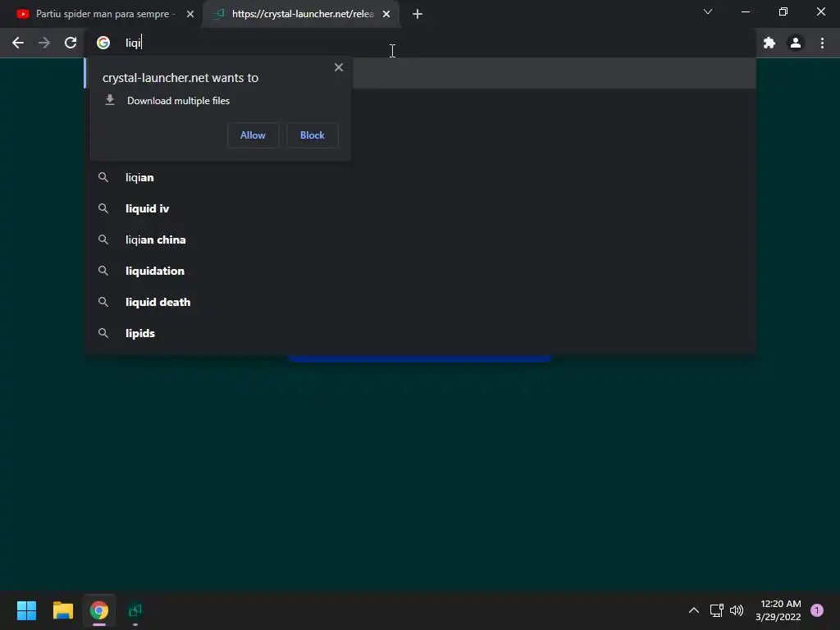The height and width of the screenshot is (630, 840).
Task: Choose the 'liqian china' suggestion
Action: coord(420,240)
